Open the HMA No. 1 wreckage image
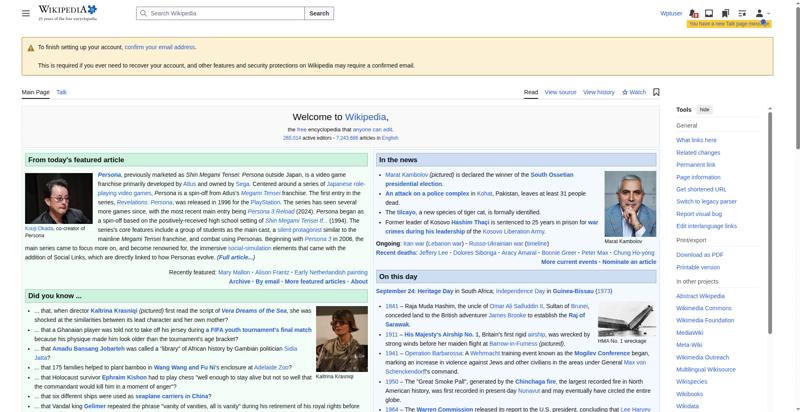 [x=627, y=319]
